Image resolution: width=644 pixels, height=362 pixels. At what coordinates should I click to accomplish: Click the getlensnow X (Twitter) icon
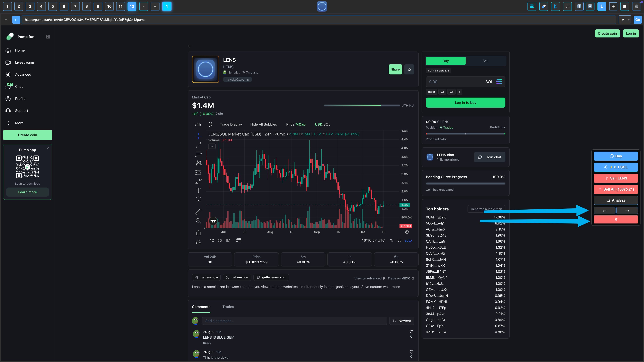coord(227,277)
